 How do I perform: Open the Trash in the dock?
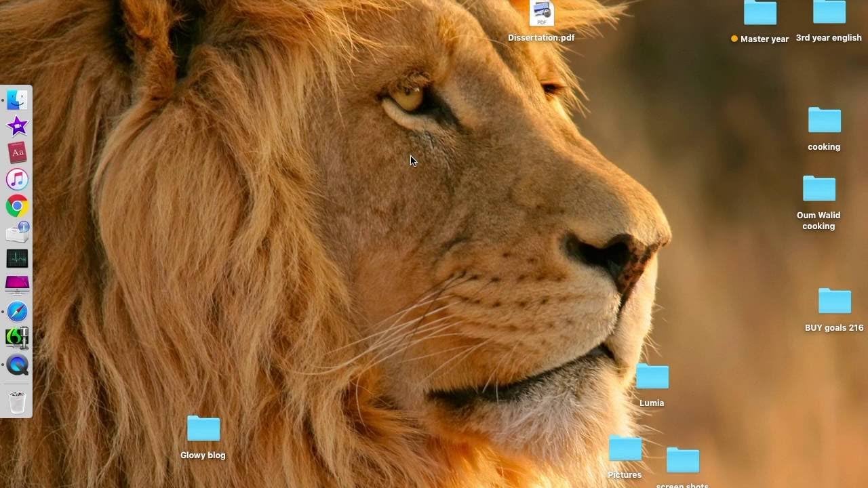[17, 402]
